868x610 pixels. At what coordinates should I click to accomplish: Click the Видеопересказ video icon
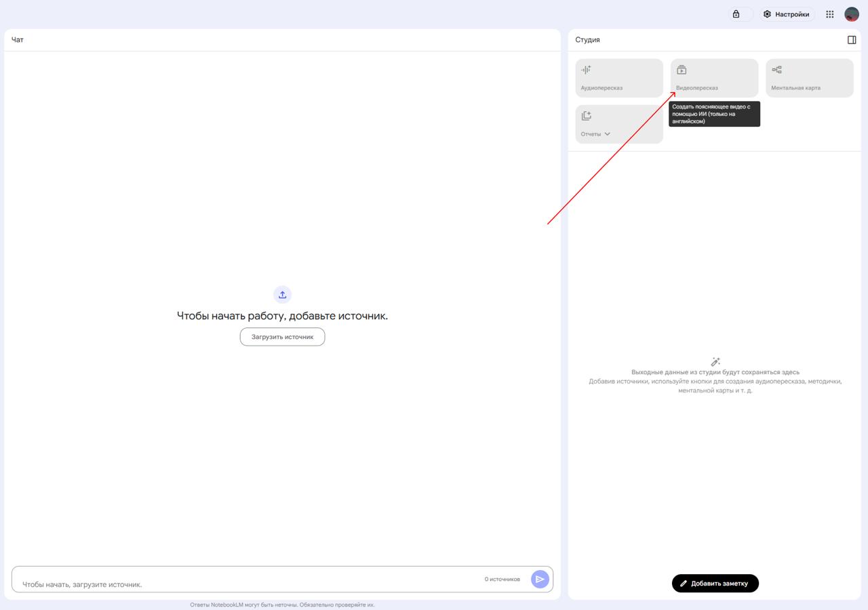click(682, 69)
